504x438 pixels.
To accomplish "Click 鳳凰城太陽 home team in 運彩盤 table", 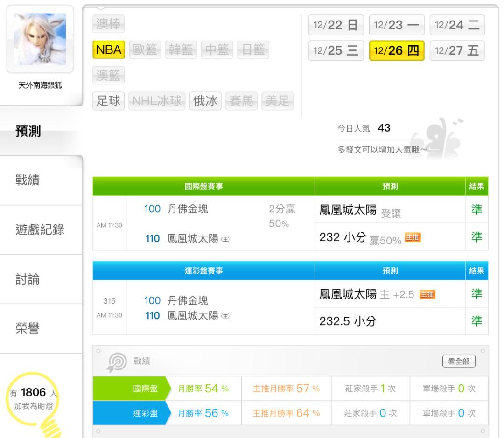I will pyautogui.click(x=193, y=316).
